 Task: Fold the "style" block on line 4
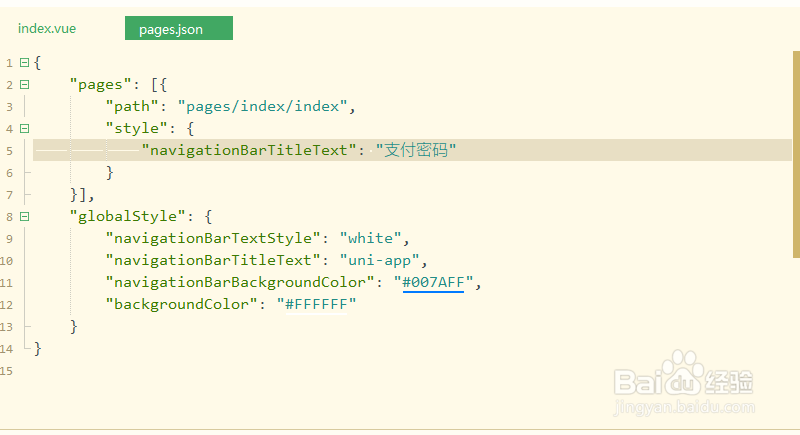click(x=24, y=128)
